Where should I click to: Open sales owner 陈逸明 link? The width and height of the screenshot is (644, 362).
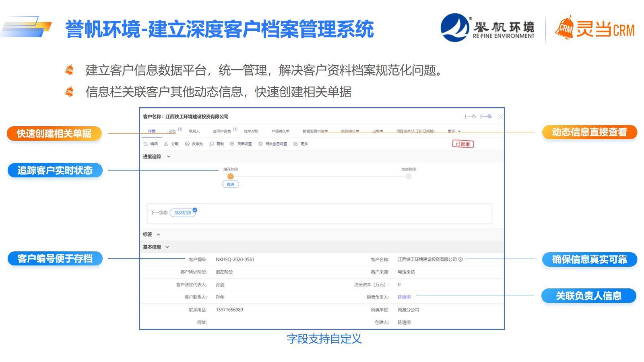404,297
